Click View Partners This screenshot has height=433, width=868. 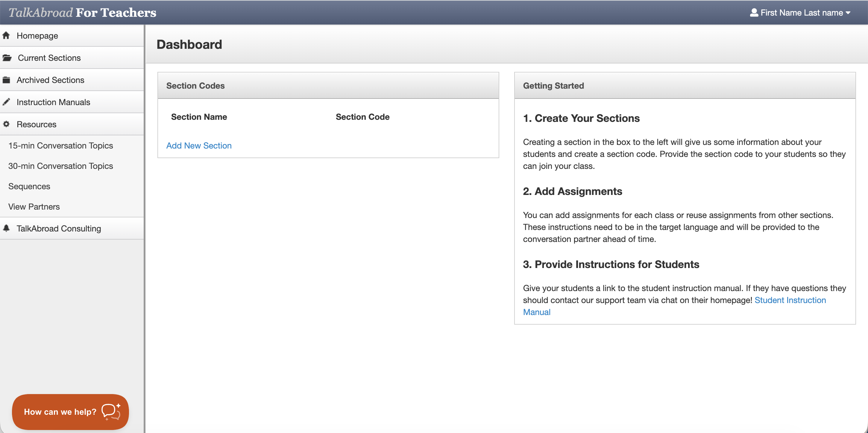pos(34,206)
